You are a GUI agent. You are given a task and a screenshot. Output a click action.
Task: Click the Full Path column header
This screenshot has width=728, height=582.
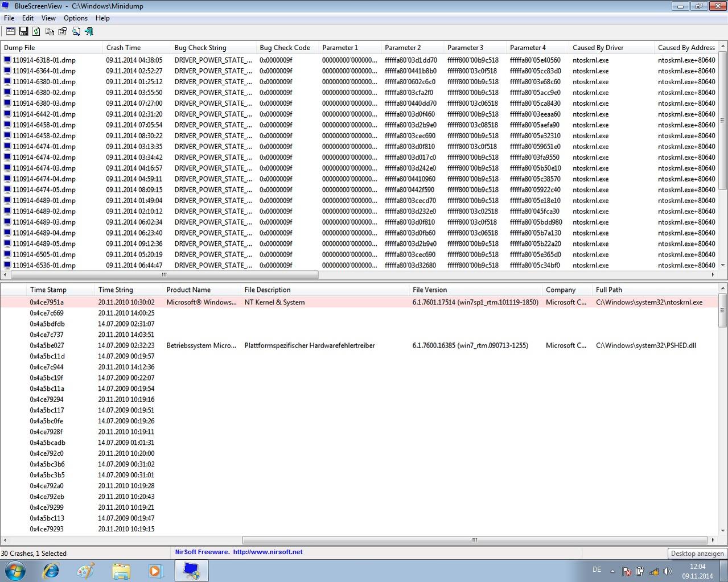(x=655, y=290)
